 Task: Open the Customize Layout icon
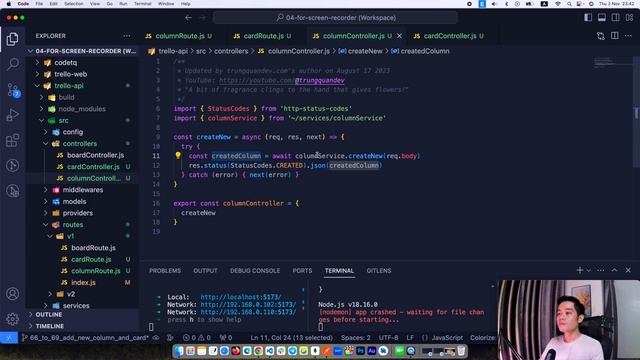coord(629,18)
